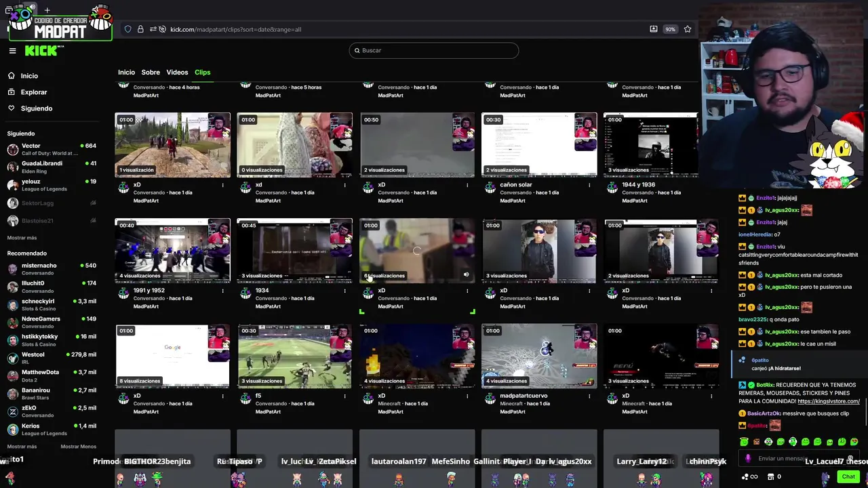Open a new browser tab with plus
The height and width of the screenshot is (488, 868).
pyautogui.click(x=47, y=10)
